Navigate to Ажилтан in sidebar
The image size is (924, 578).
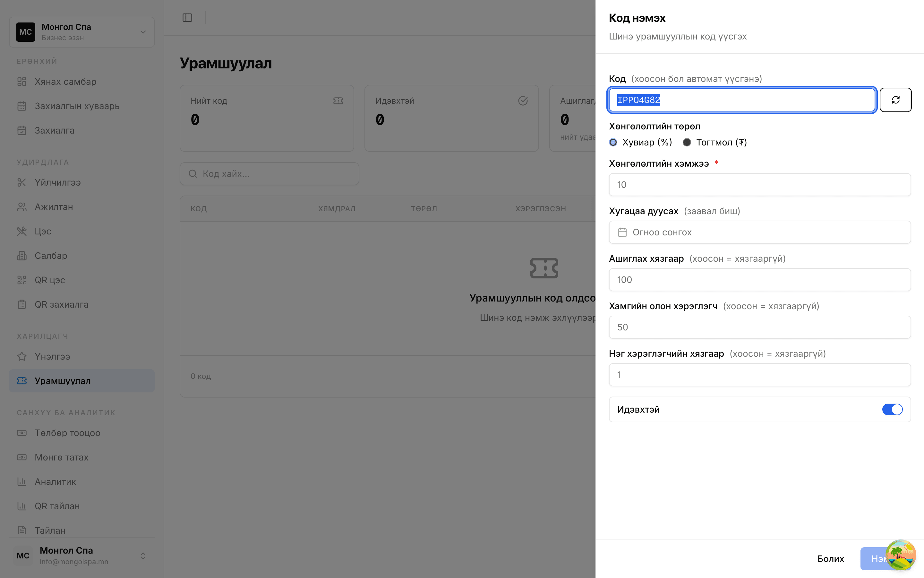[x=82, y=207]
